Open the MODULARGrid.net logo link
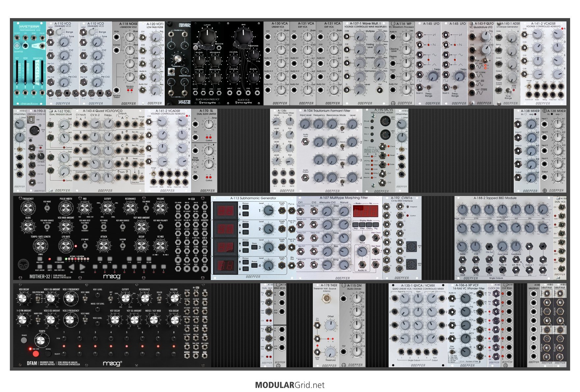 (290, 385)
